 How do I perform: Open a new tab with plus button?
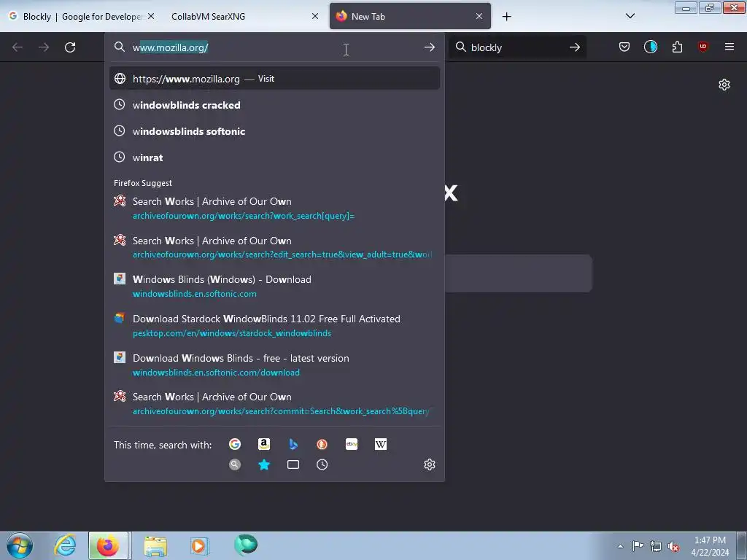pyautogui.click(x=506, y=17)
